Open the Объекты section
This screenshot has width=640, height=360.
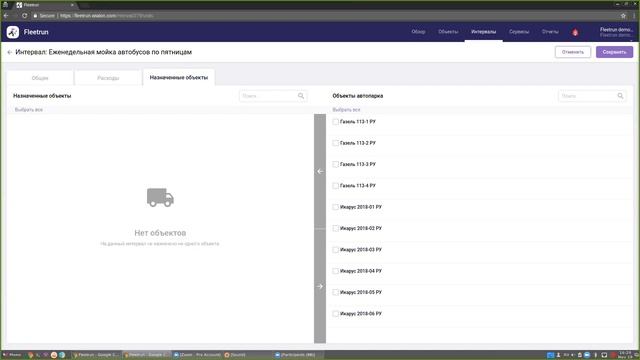point(448,32)
